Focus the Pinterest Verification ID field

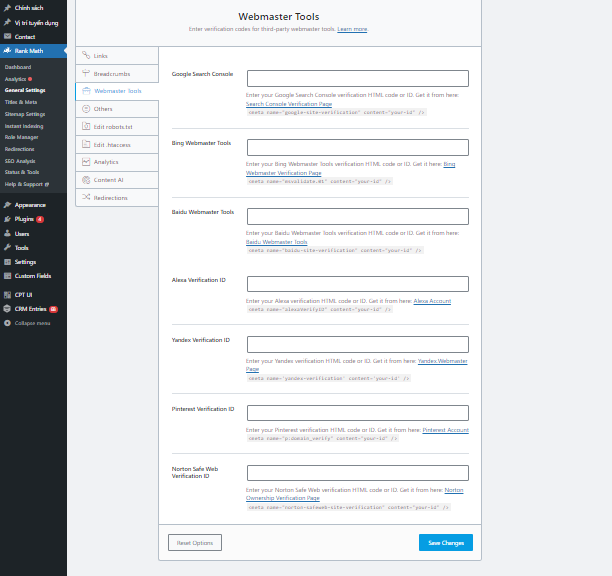click(358, 413)
